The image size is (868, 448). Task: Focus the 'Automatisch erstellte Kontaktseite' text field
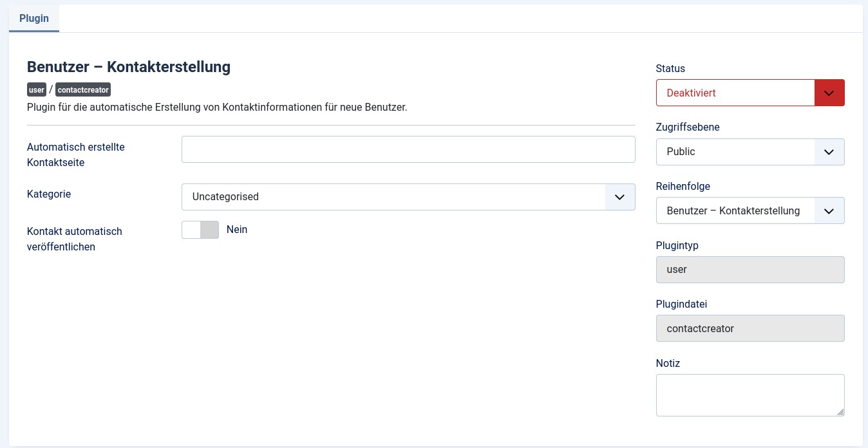click(x=408, y=149)
